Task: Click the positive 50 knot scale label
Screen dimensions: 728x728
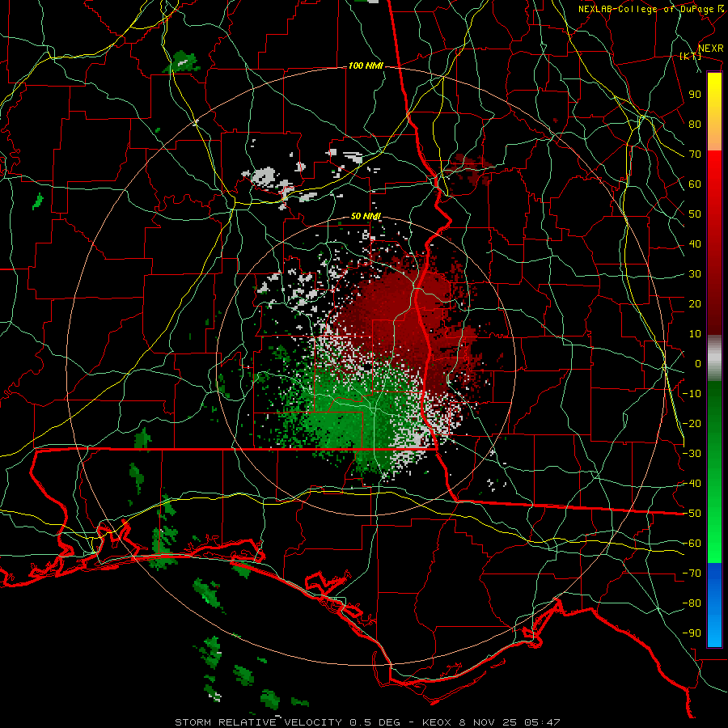Action: point(695,214)
